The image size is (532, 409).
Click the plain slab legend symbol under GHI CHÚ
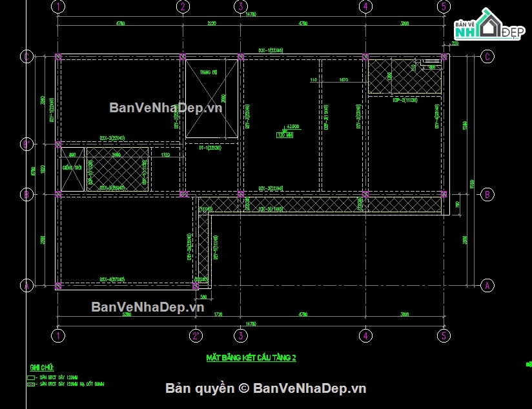coord(31,377)
